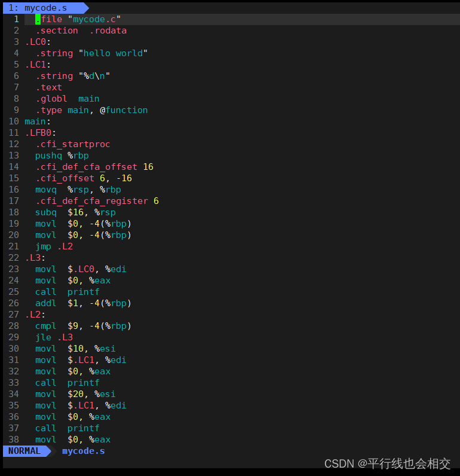Click 'movl $0, %eax' on line 36
Screen dimensions: 460x476
click(73, 417)
